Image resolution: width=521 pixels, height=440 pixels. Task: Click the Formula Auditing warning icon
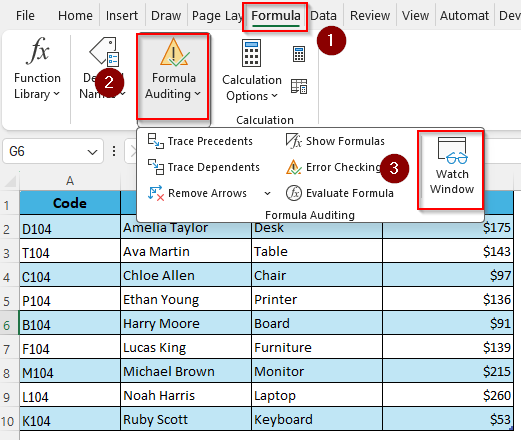pos(174,52)
